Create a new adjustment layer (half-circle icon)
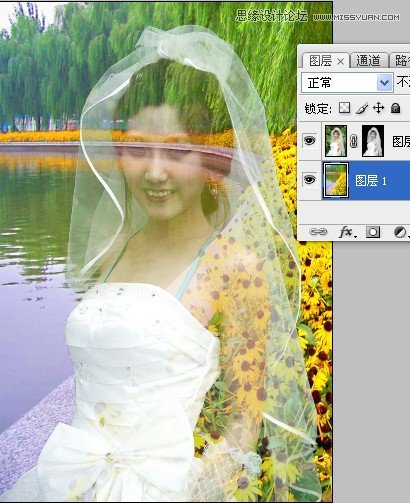The height and width of the screenshot is (503, 410). [x=400, y=232]
